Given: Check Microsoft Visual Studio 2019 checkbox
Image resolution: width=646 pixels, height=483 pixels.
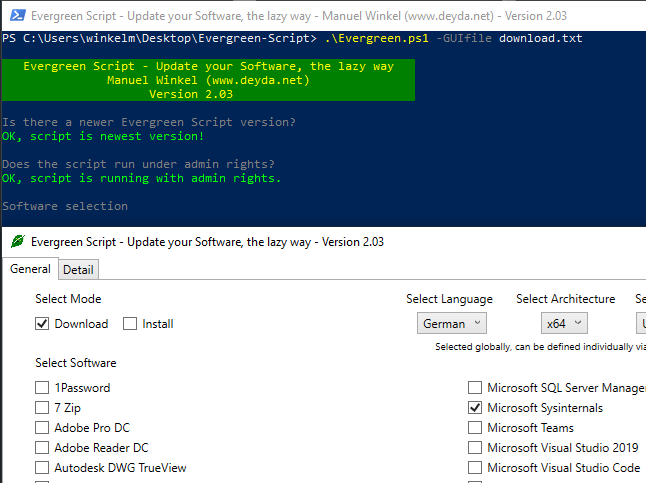Looking at the screenshot, I should click(x=475, y=448).
